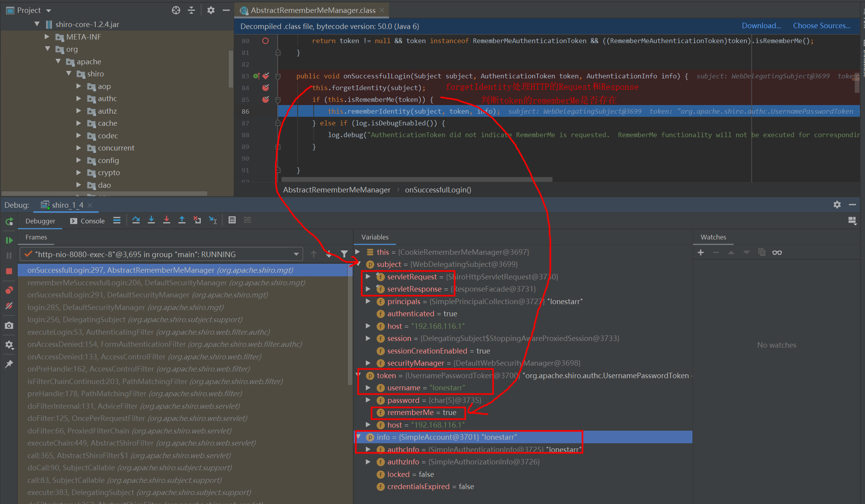Click Download... sources link
The image size is (865, 504).
click(x=761, y=26)
